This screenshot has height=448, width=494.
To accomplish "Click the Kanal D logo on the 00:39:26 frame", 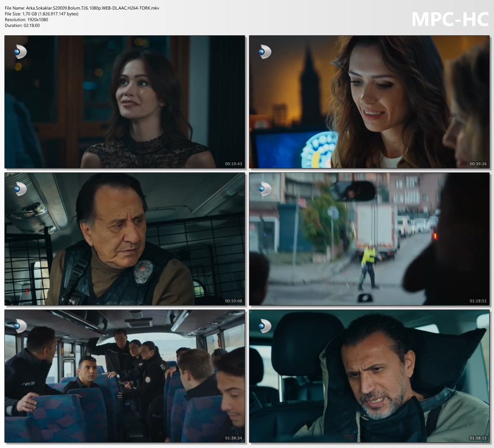I will 265,52.
